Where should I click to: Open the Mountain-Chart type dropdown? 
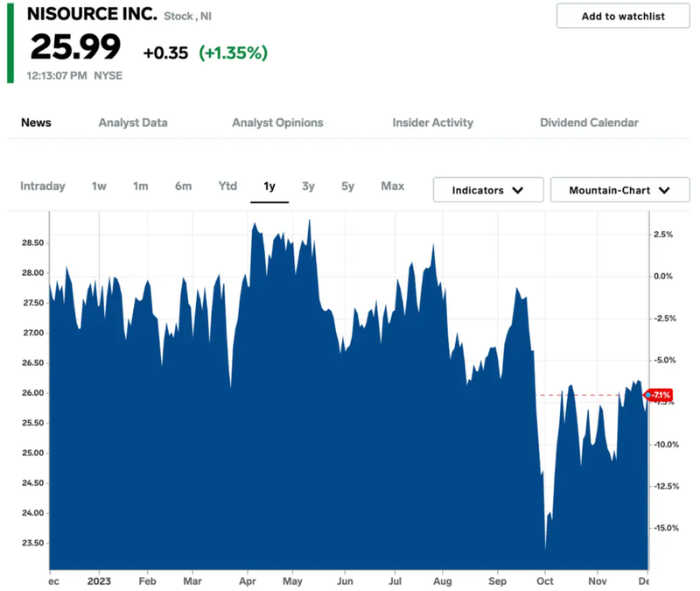pyautogui.click(x=619, y=190)
